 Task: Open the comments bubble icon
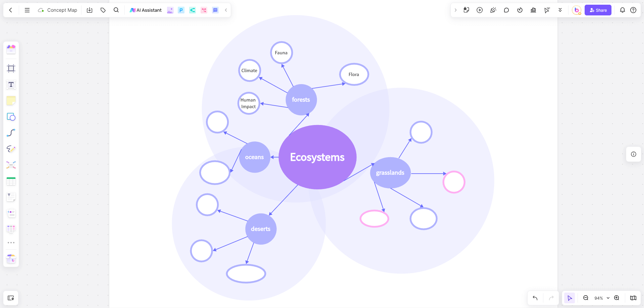click(506, 10)
